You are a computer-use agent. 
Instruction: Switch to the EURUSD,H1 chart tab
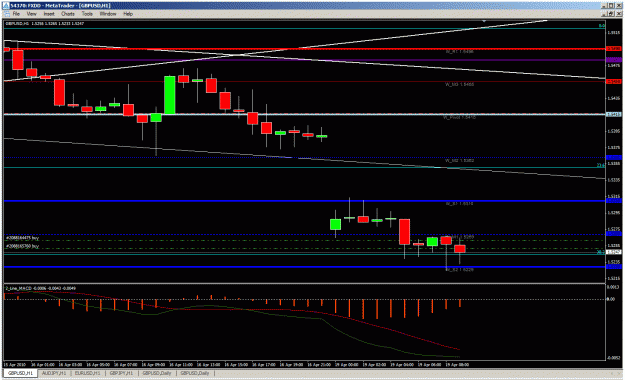pyautogui.click(x=88, y=373)
